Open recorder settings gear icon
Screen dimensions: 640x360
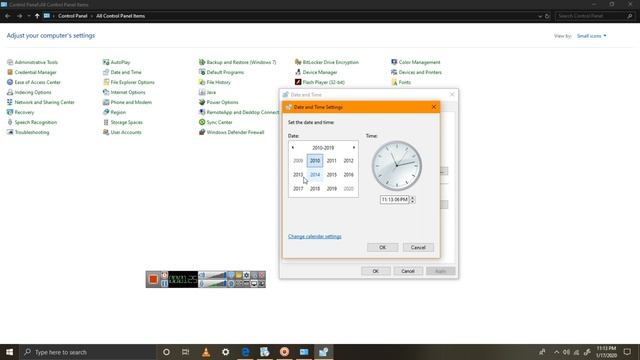point(246,275)
